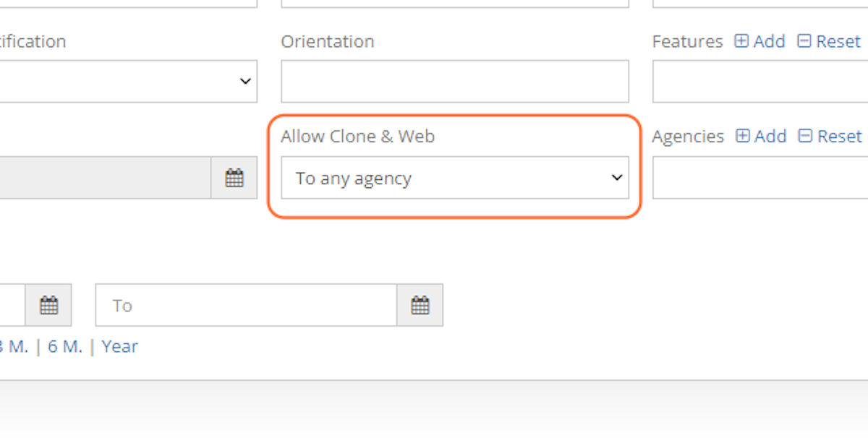Screen dimensions: 868x438
Task: Click the greyed-out date field
Action: (105, 178)
